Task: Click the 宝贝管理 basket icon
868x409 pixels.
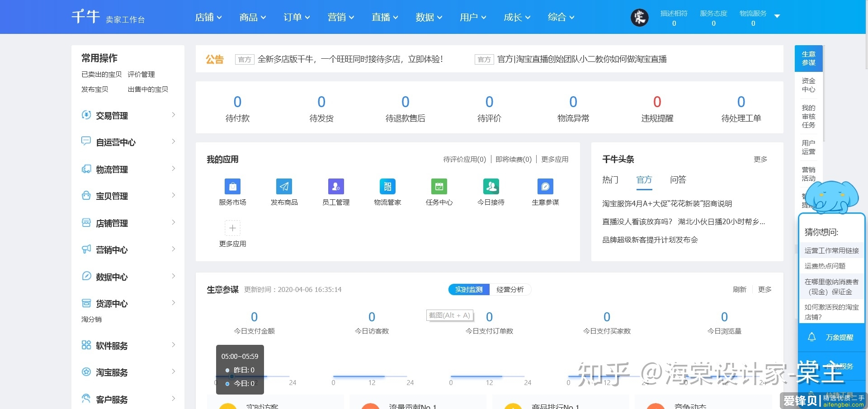Action: tap(86, 195)
